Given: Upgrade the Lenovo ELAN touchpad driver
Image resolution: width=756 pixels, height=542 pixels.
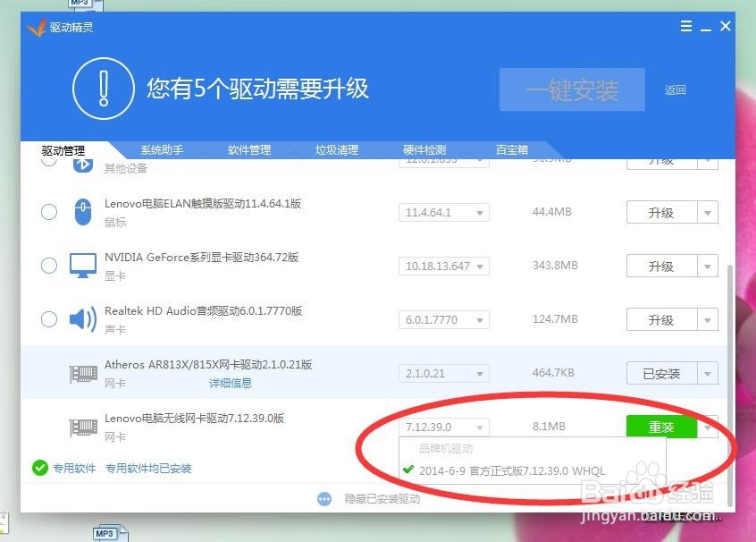Looking at the screenshot, I should click(661, 212).
